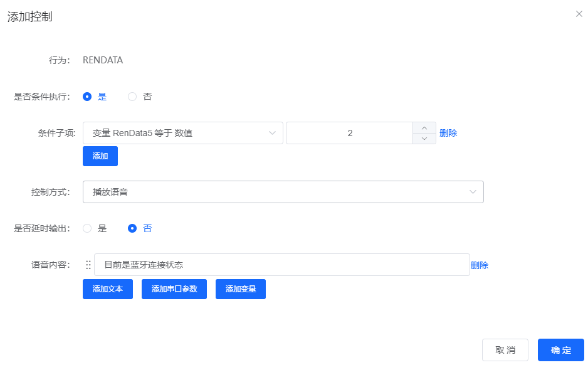Open the 变量 RenData5 等于 数值 condition dropdown
Image resolution: width=588 pixels, height=365 pixels.
coord(182,133)
